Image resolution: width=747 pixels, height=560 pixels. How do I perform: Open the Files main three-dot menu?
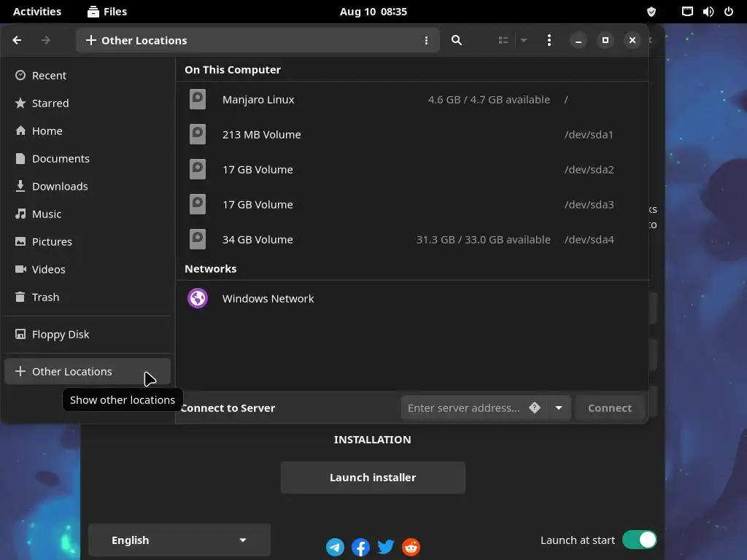pyautogui.click(x=549, y=41)
